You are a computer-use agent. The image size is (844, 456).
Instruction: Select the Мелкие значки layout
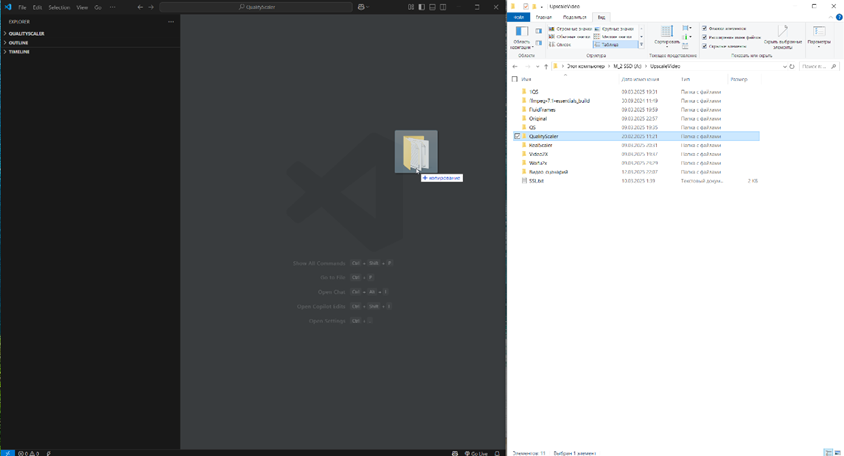[x=615, y=37]
